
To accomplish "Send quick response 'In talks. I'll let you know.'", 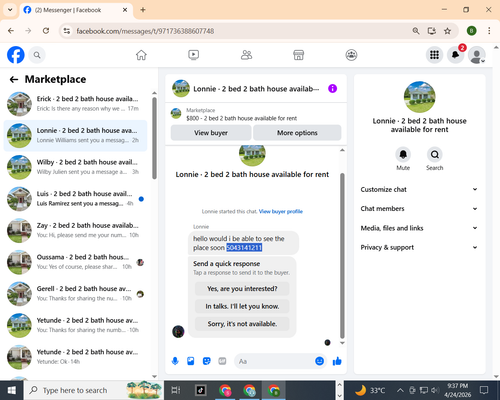I will click(242, 306).
